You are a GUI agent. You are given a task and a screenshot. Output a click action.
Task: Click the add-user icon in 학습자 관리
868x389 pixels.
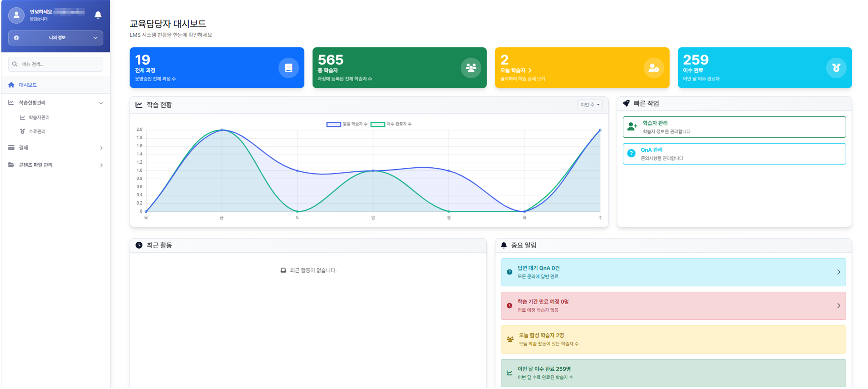click(632, 127)
